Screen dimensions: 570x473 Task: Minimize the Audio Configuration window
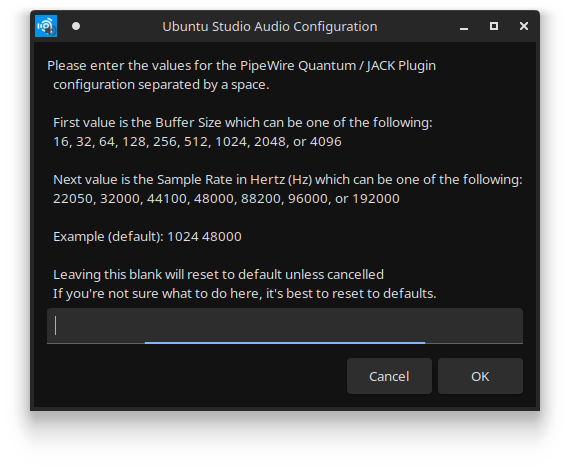464,27
